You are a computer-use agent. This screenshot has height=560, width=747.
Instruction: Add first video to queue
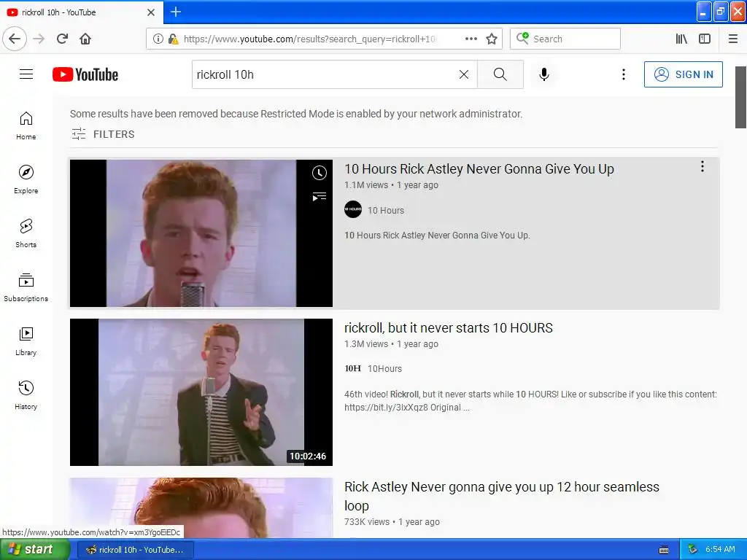coord(320,196)
